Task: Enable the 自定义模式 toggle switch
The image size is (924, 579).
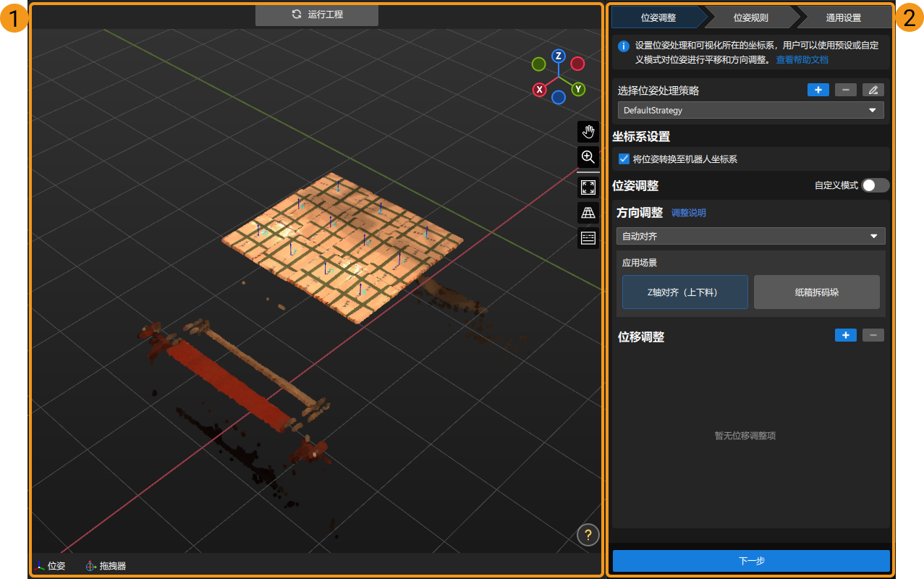Action: click(874, 185)
